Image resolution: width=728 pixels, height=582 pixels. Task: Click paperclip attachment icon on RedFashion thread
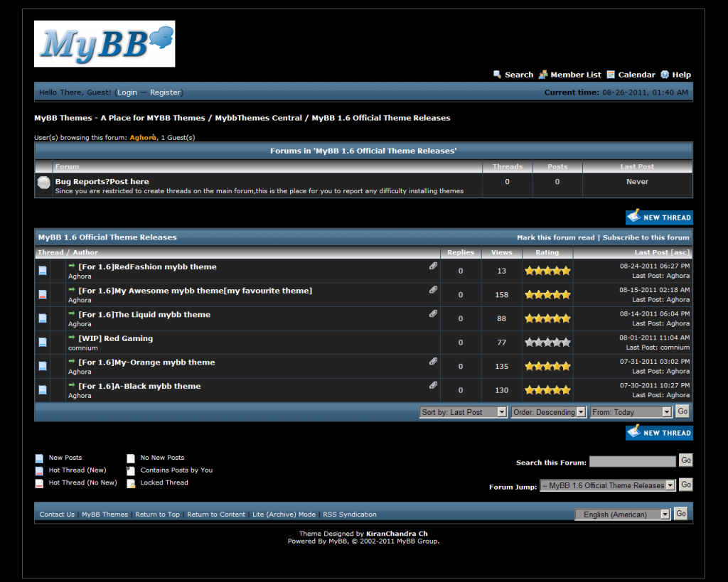433,266
